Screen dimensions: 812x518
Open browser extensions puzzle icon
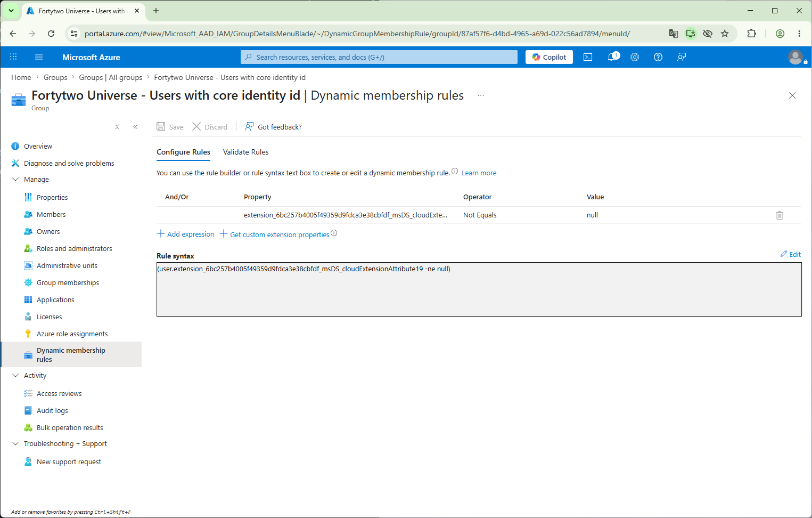(751, 34)
